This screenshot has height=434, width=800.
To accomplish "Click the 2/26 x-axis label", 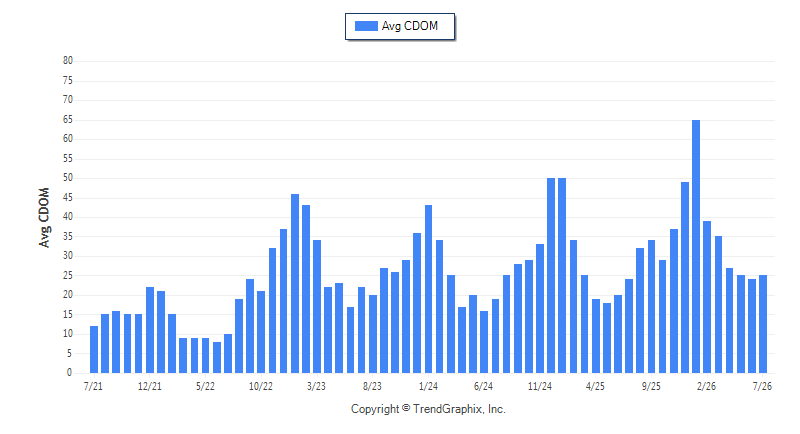I will tap(707, 387).
